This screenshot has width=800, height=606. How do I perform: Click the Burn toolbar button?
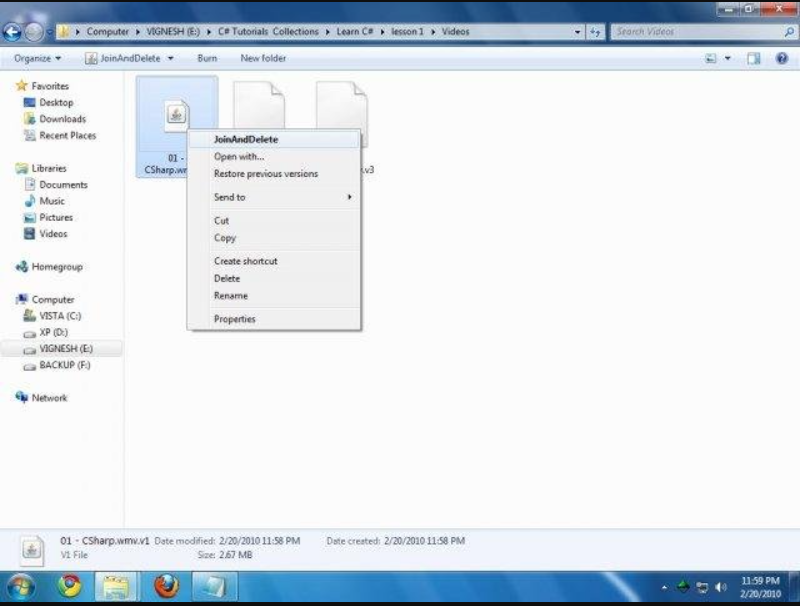click(207, 59)
